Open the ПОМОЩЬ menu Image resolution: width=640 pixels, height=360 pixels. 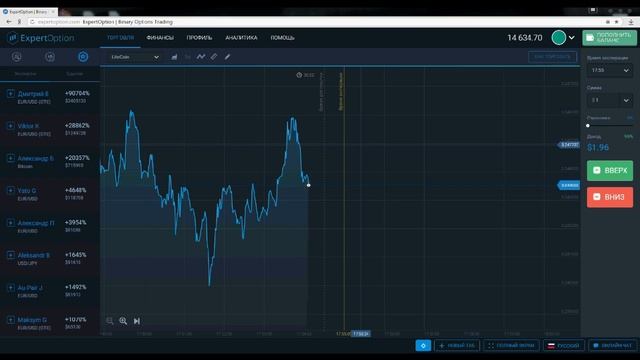coord(282,38)
